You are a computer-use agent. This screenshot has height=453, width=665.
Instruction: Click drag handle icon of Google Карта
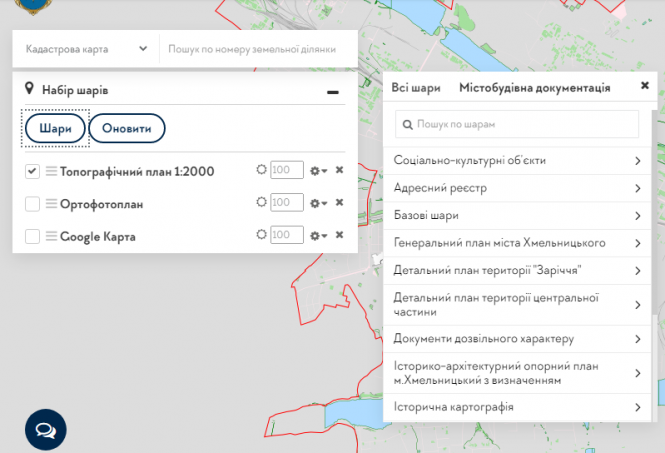pos(51,236)
